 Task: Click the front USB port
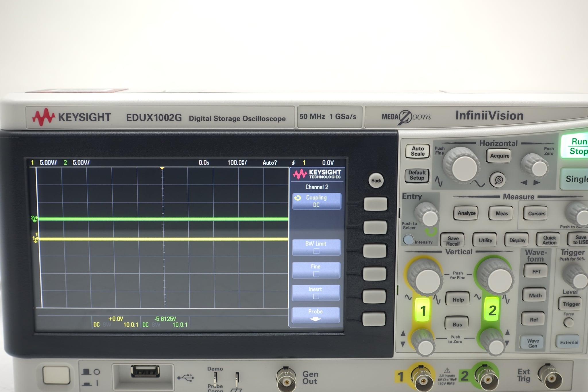(x=145, y=371)
